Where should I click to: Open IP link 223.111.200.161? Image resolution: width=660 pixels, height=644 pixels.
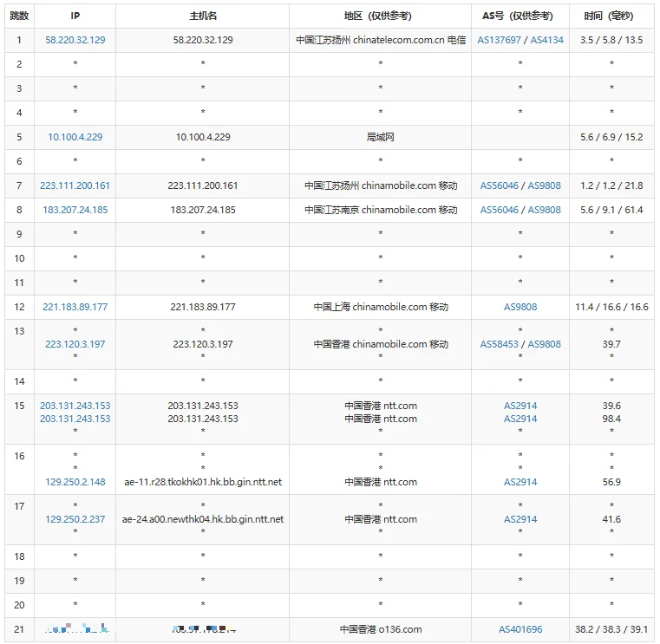[x=75, y=185]
